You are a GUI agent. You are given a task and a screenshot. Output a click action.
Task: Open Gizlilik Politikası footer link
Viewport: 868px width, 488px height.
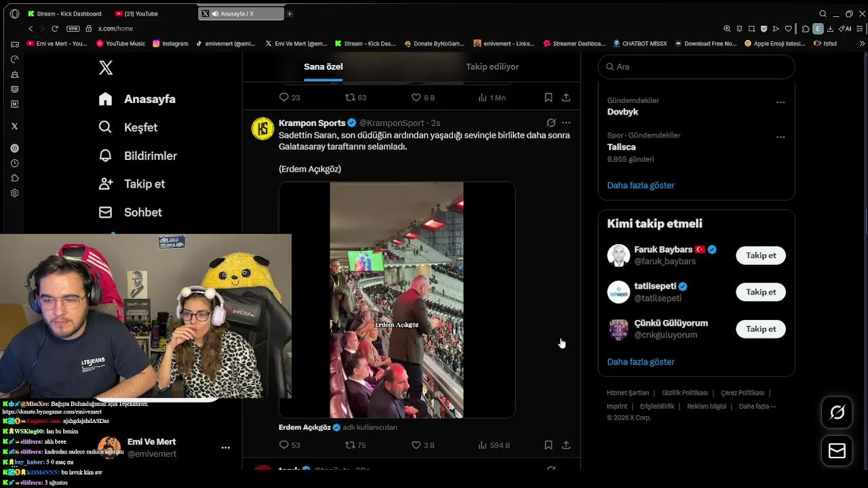click(x=685, y=393)
